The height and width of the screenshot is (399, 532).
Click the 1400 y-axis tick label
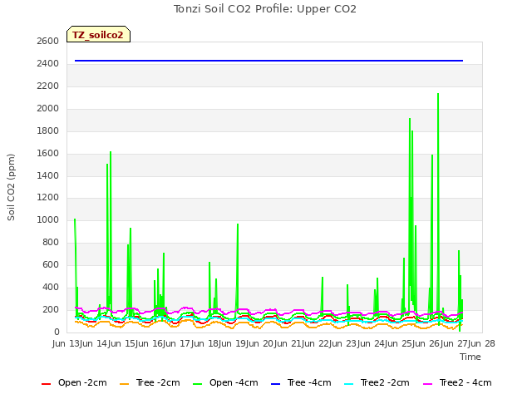[x=48, y=175]
